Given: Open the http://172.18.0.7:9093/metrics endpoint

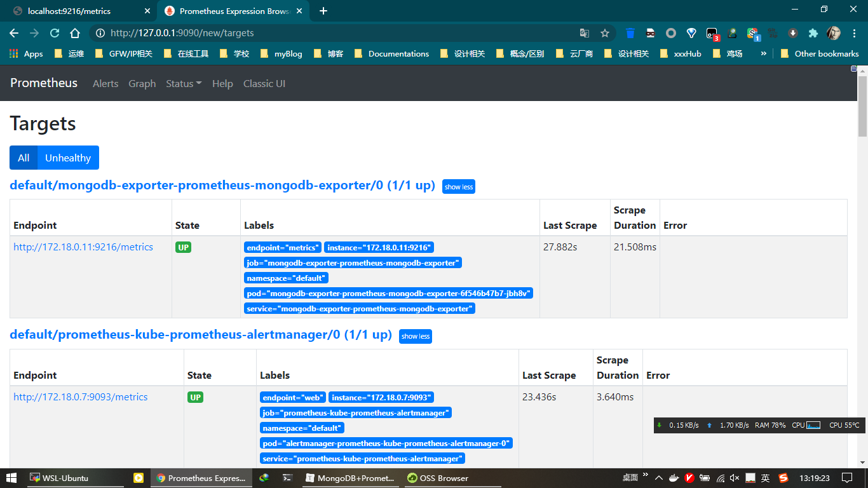Looking at the screenshot, I should pos(81,396).
